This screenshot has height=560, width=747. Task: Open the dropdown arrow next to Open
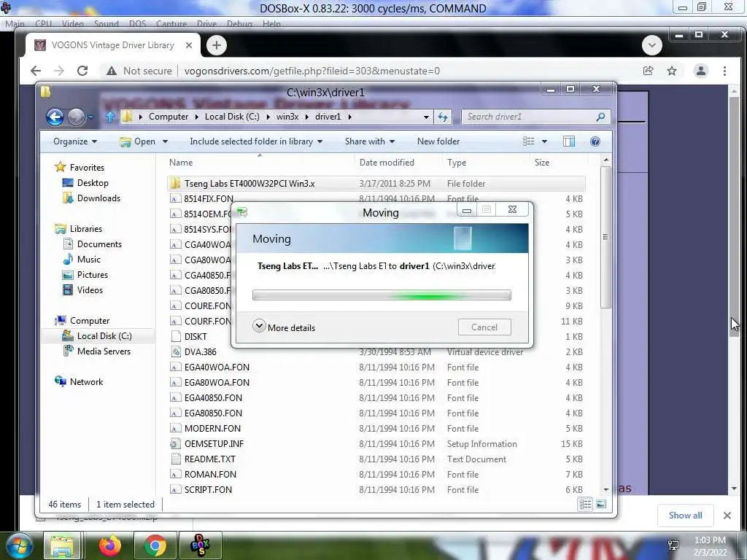(165, 141)
